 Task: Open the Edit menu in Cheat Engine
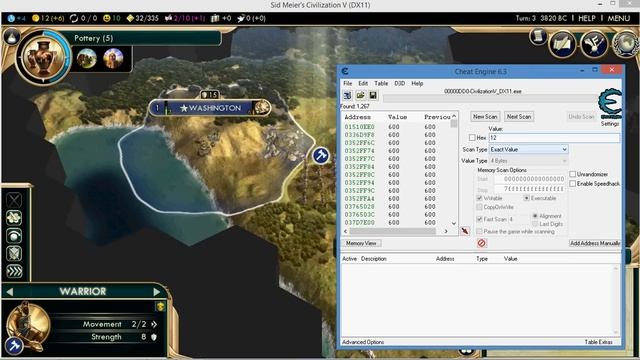coord(363,83)
